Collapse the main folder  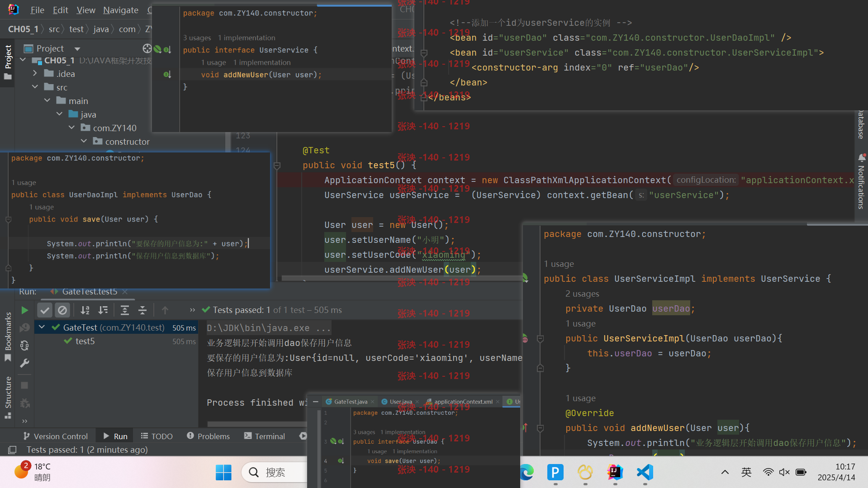pos(47,100)
